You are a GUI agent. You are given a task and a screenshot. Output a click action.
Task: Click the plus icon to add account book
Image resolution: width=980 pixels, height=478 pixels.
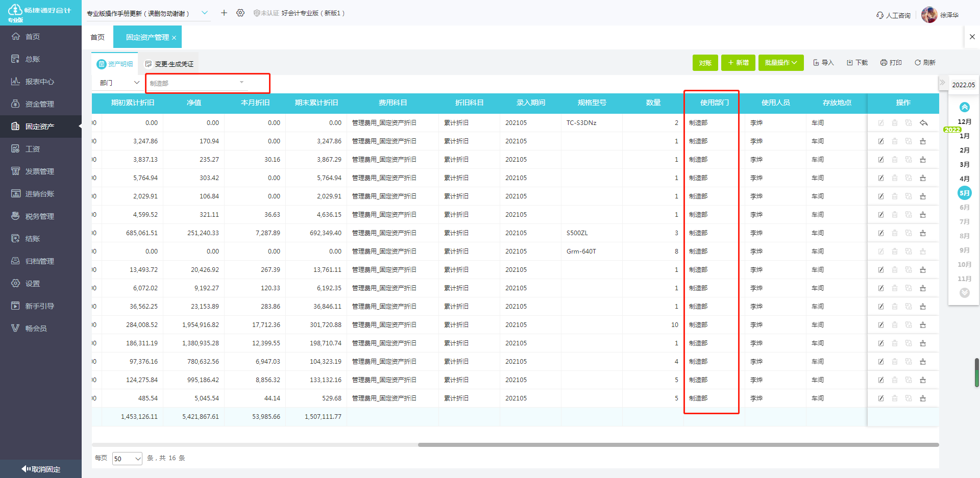(x=224, y=13)
